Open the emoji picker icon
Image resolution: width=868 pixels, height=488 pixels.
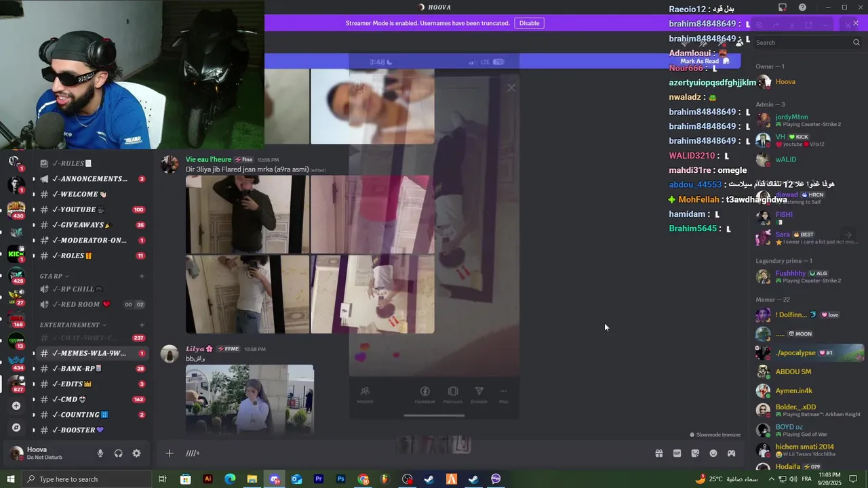tap(713, 453)
